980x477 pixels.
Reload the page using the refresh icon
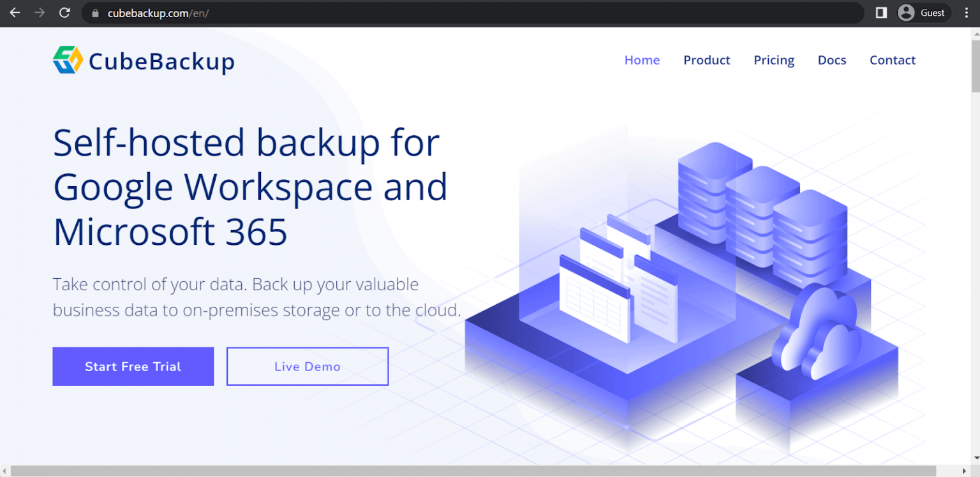coord(64,13)
